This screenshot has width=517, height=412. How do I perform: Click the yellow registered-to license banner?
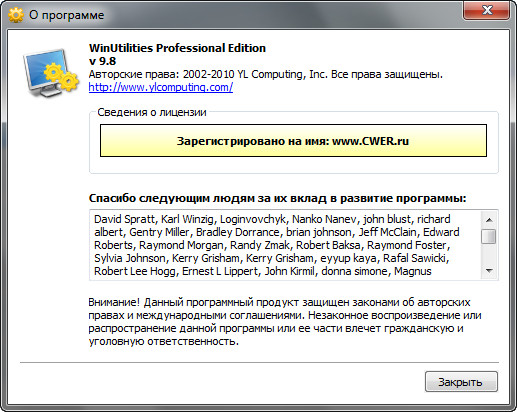click(x=293, y=141)
